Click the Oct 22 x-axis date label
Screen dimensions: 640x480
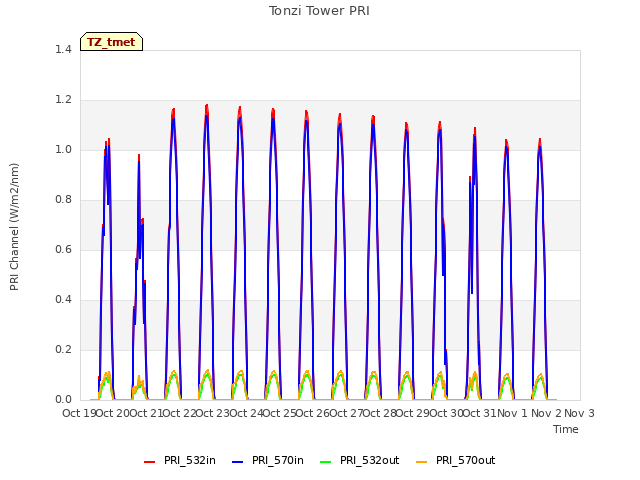[x=180, y=413]
